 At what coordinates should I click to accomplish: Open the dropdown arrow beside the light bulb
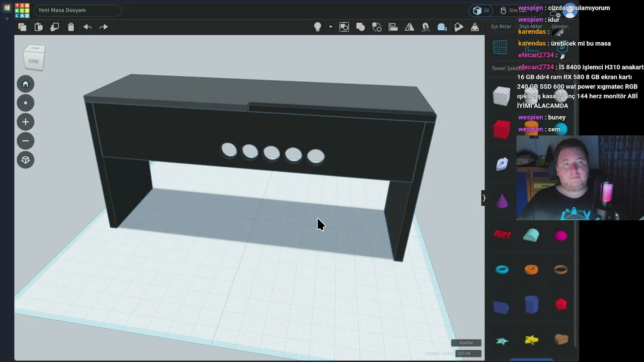click(331, 27)
